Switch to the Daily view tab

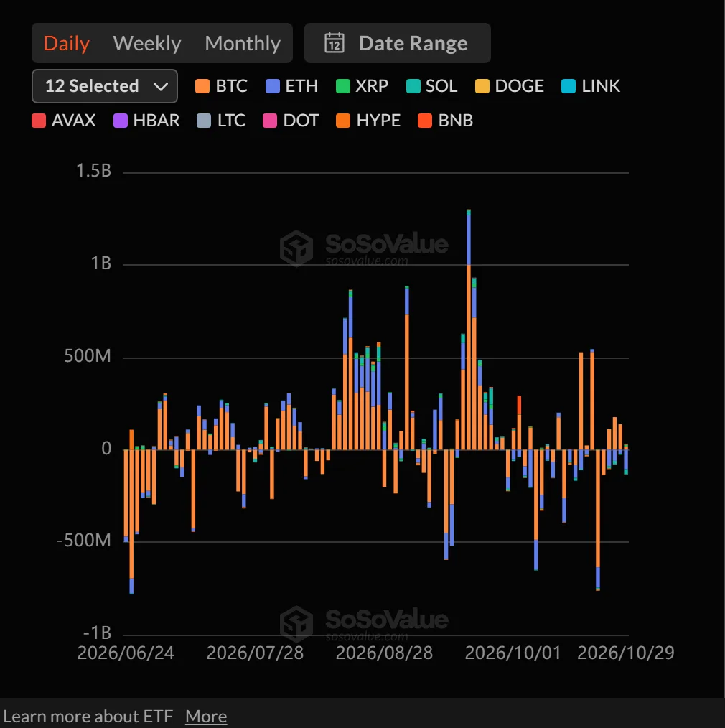66,43
